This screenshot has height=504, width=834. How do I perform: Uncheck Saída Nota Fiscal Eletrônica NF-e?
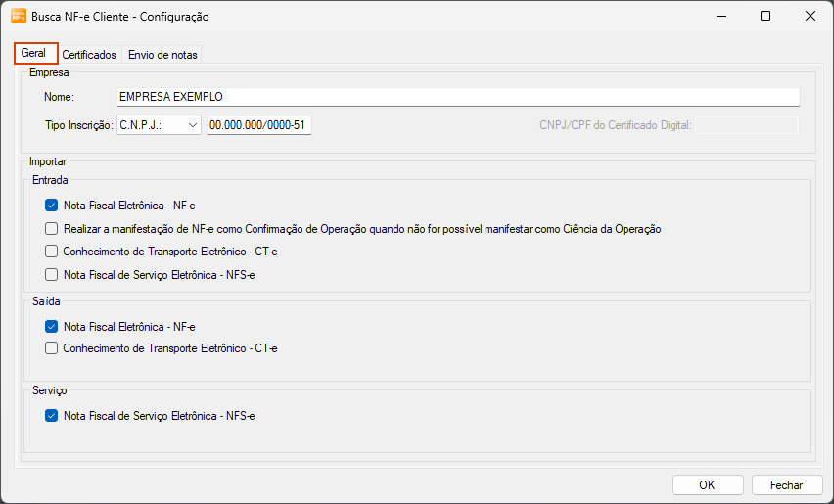(x=52, y=326)
